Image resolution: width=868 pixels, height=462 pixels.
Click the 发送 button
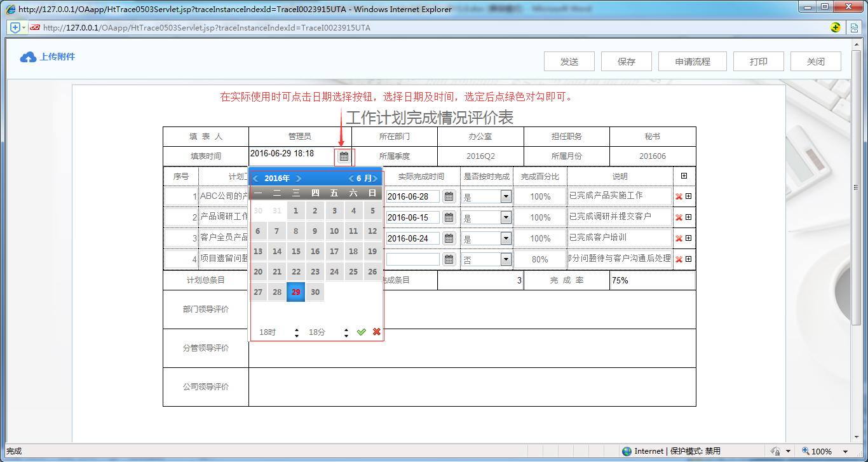tap(569, 61)
